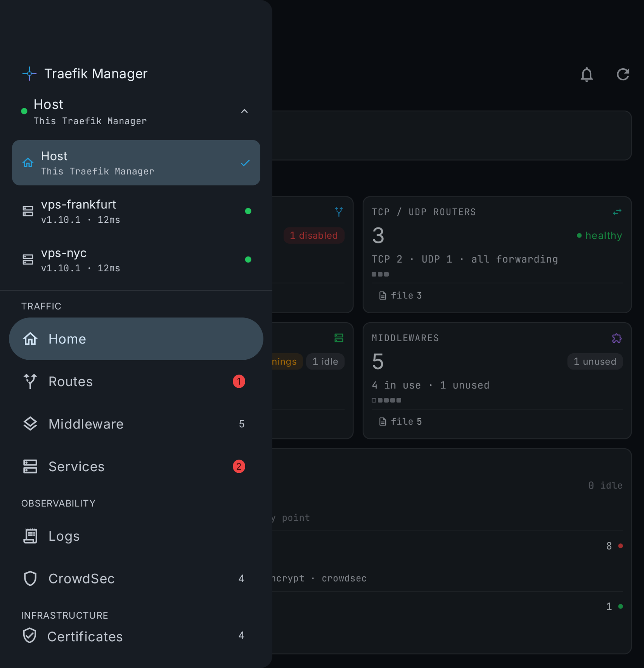644x668 pixels.
Task: Click the green services icon on card
Action: [339, 338]
